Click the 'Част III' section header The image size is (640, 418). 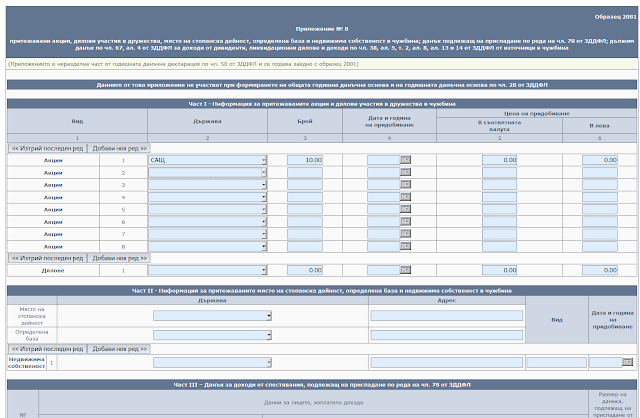pos(322,385)
